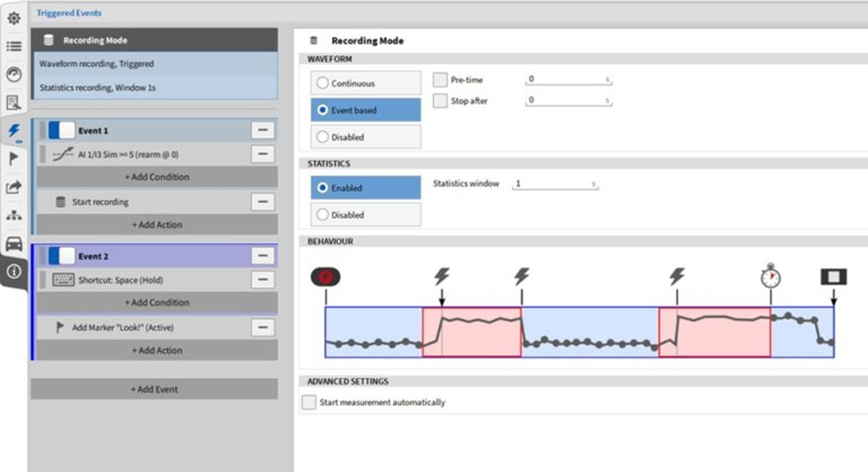The height and width of the screenshot is (472, 868).
Task: Open the network hierarchy sidebar icon
Action: [x=14, y=215]
